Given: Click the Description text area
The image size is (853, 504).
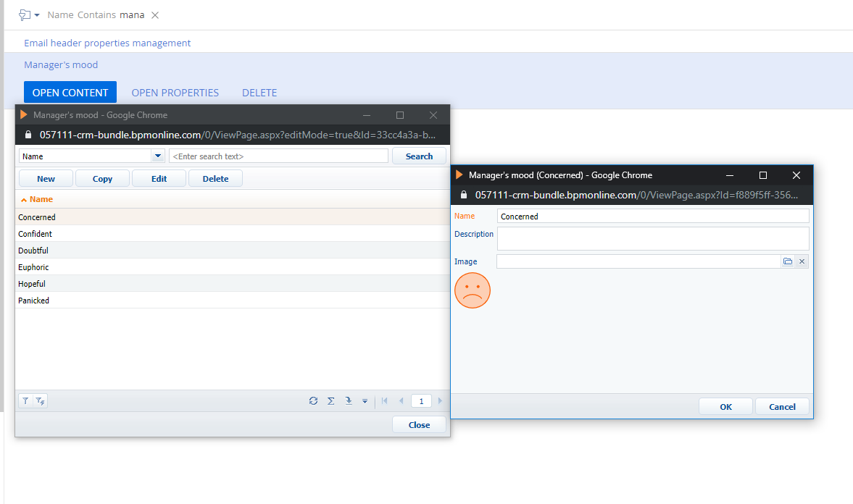Looking at the screenshot, I should 653,239.
